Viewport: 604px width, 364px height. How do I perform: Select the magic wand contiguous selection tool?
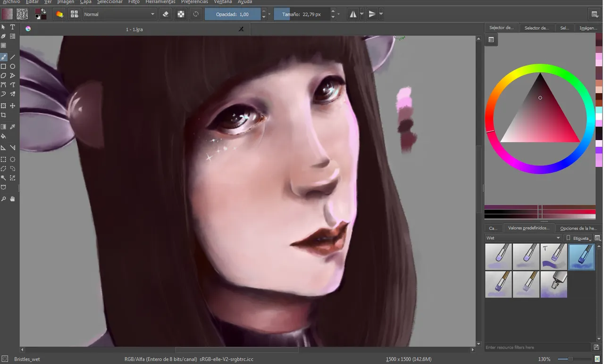(3, 178)
